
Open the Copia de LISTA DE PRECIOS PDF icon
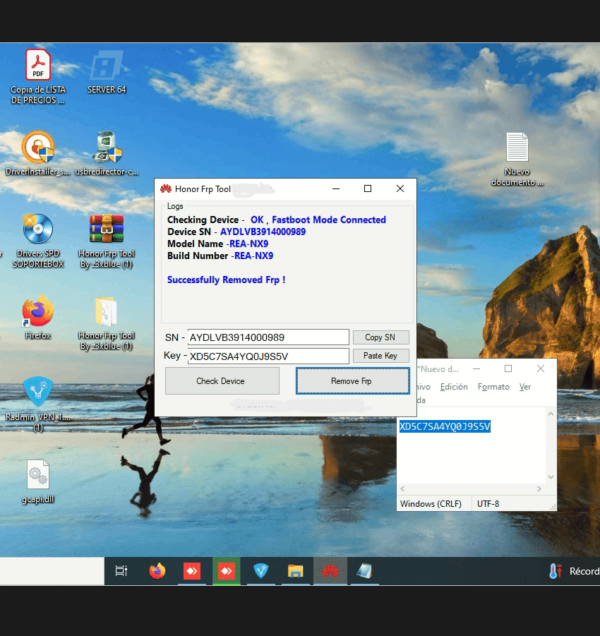[x=38, y=77]
